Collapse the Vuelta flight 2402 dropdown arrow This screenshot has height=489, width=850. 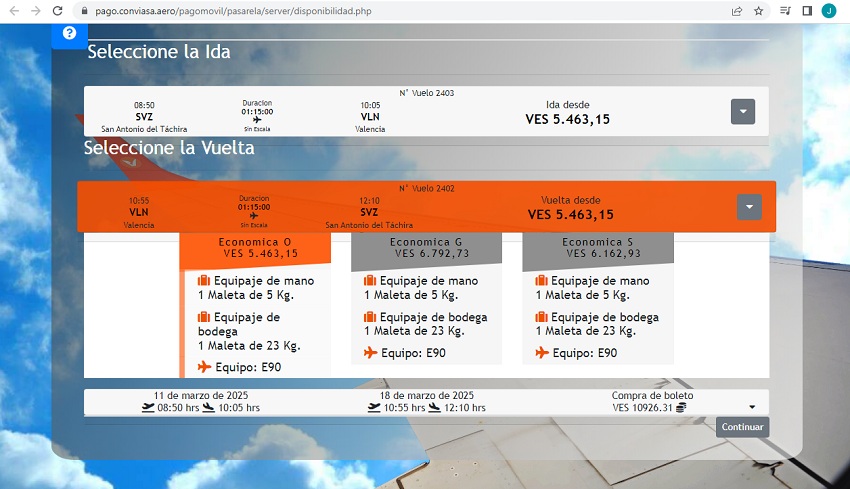coord(749,207)
